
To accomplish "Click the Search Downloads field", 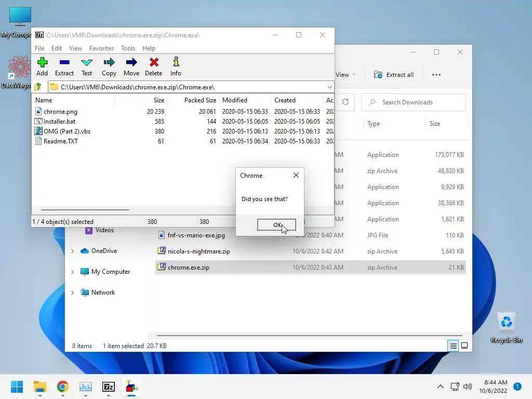I will tap(413, 102).
